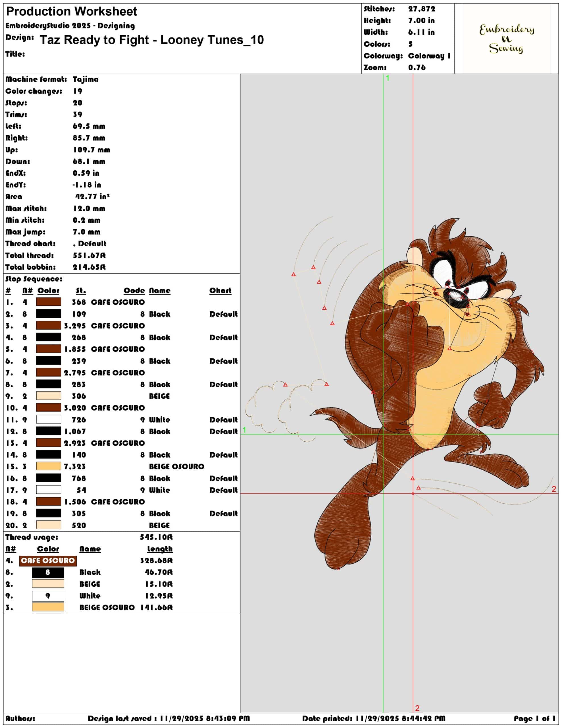562x728 pixels.
Task: Click the length value '46.70ft'
Action: 159,572
